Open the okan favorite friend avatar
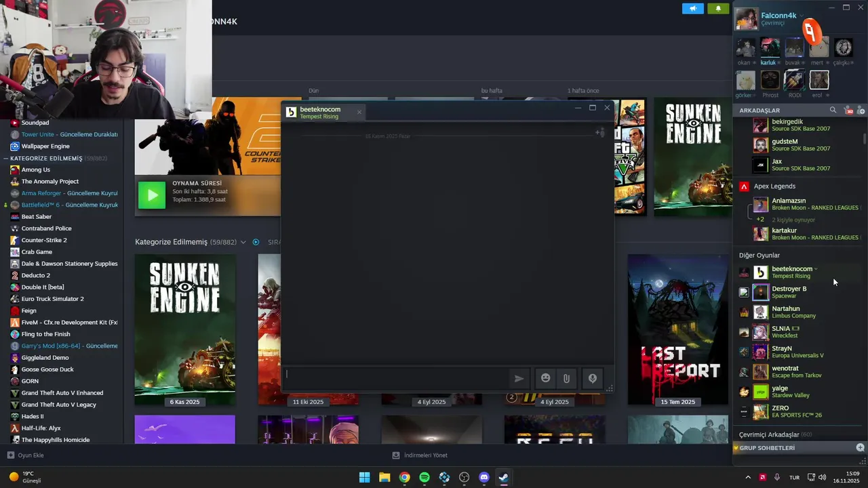 745,47
